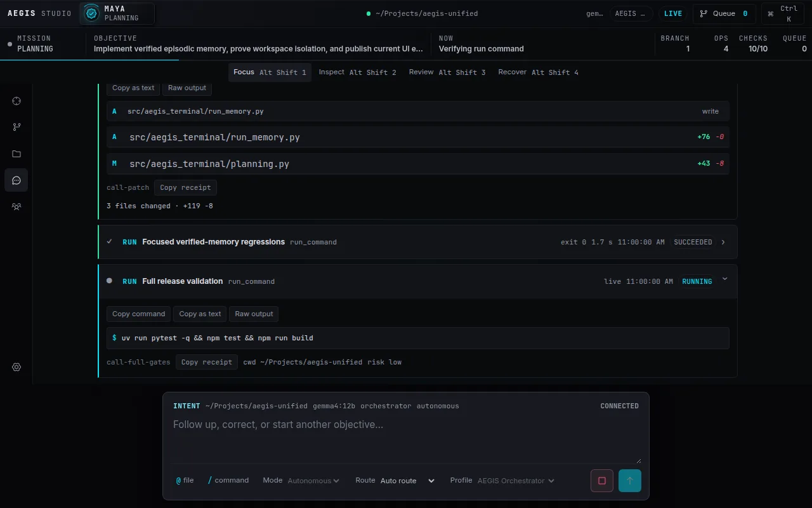The height and width of the screenshot is (508, 812).
Task: Open run_memory.py row showing +76 -0
Action: pos(418,137)
